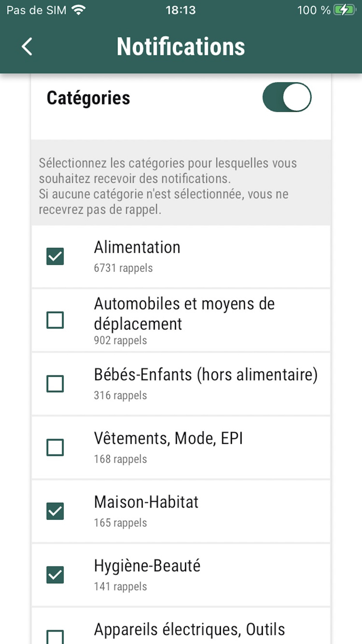362x644 pixels.
Task: Open the Maison-Habitat category details
Action: [181, 511]
